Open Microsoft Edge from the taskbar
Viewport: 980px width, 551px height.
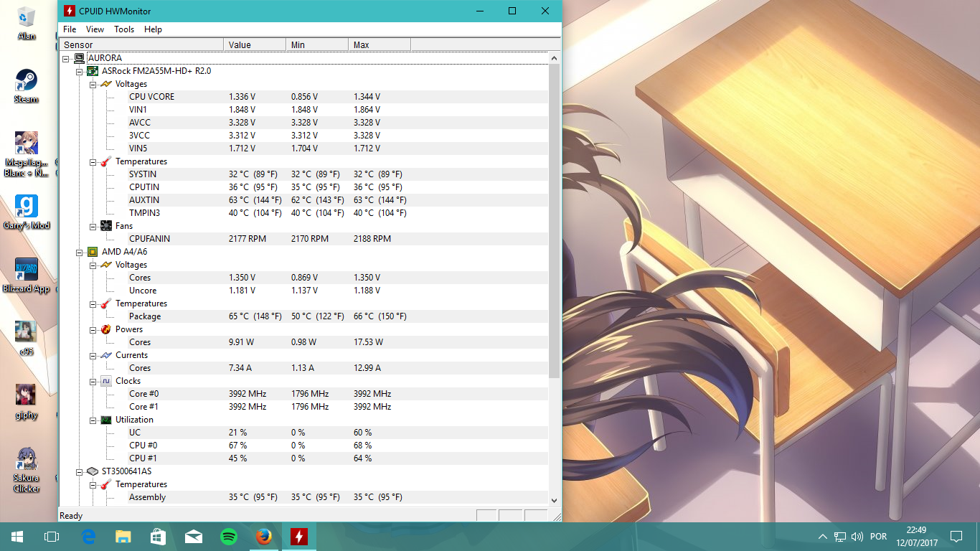tap(88, 537)
